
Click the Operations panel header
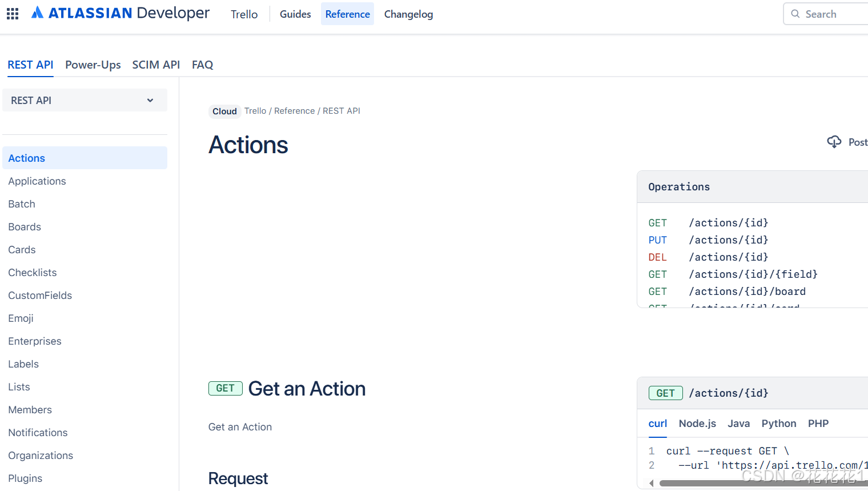pos(753,187)
